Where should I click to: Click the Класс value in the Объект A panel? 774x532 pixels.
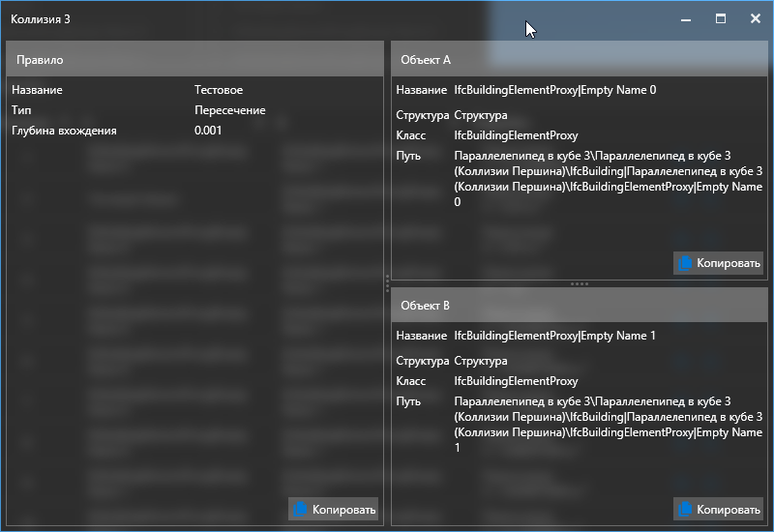tap(516, 135)
